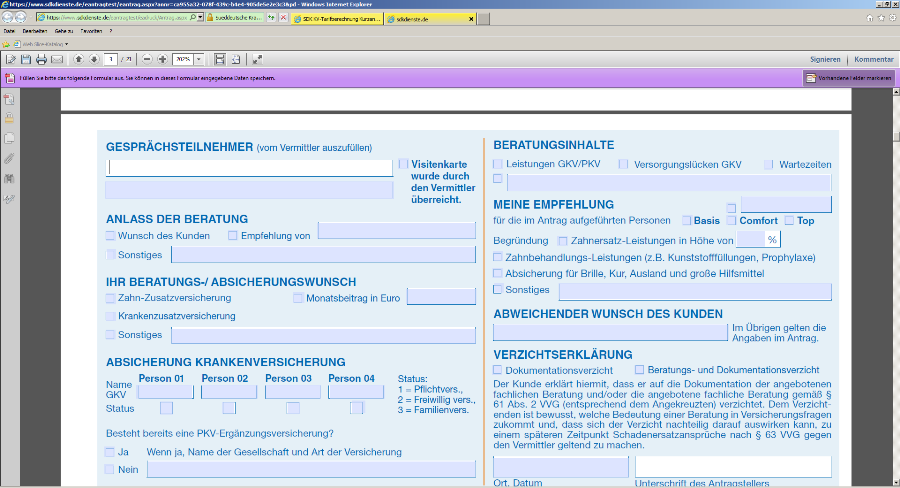Open the Favoriten menu
Viewport: 900px width, 488px height.
point(91,31)
